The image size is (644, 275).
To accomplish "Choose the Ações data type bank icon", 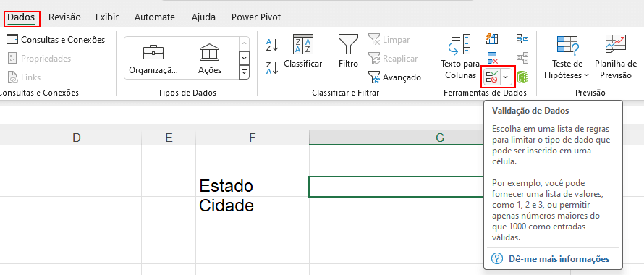I will tap(209, 59).
